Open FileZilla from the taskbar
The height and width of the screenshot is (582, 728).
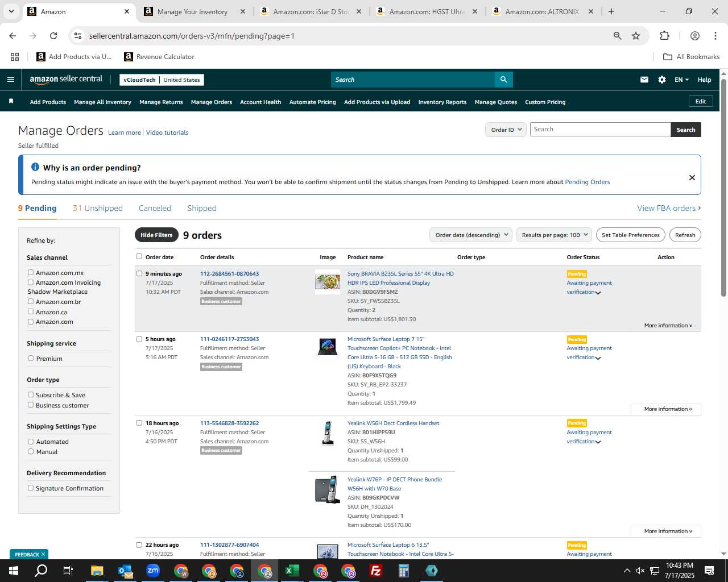376,571
